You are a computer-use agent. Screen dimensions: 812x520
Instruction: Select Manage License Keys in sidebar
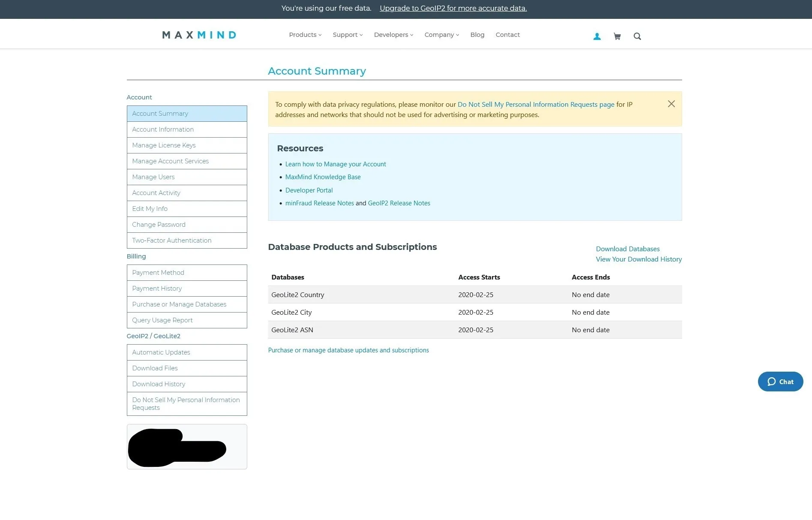(164, 145)
